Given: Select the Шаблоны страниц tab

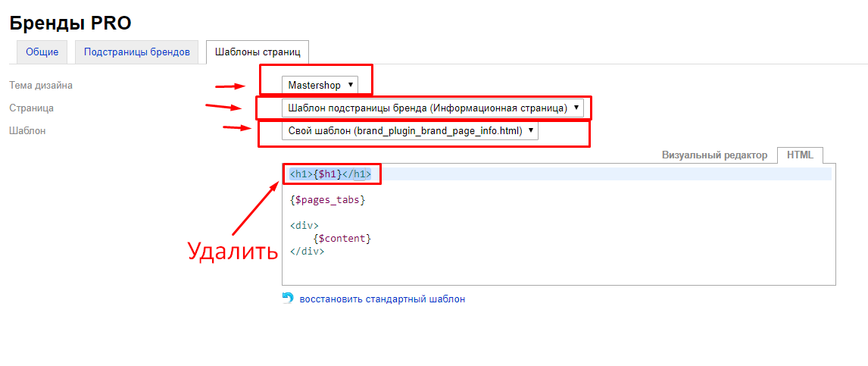Looking at the screenshot, I should point(258,52).
